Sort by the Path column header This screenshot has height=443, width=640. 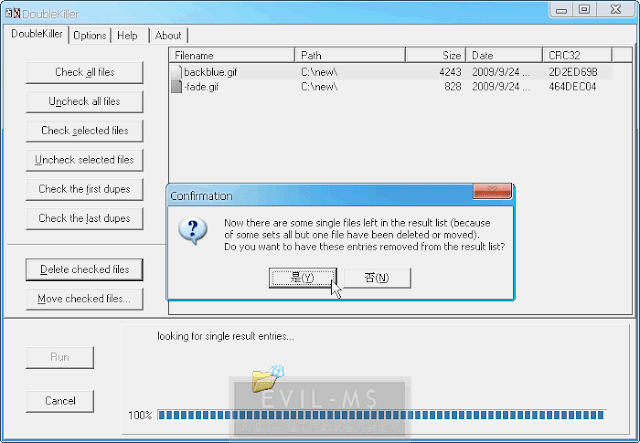pyautogui.click(x=350, y=55)
